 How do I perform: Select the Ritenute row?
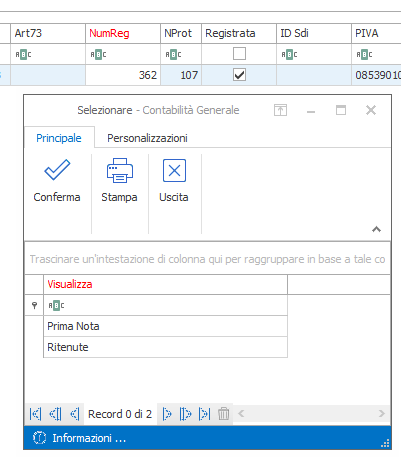165,347
